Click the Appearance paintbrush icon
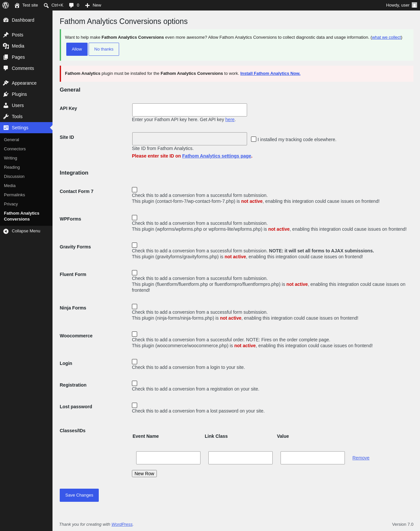The height and width of the screenshot is (531, 420). click(x=6, y=83)
